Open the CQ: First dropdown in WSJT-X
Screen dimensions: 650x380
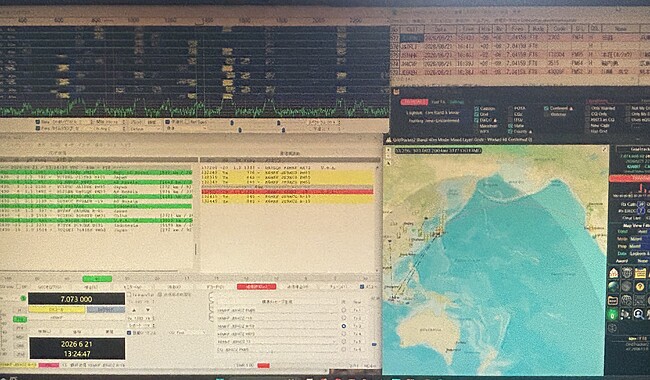point(186,332)
